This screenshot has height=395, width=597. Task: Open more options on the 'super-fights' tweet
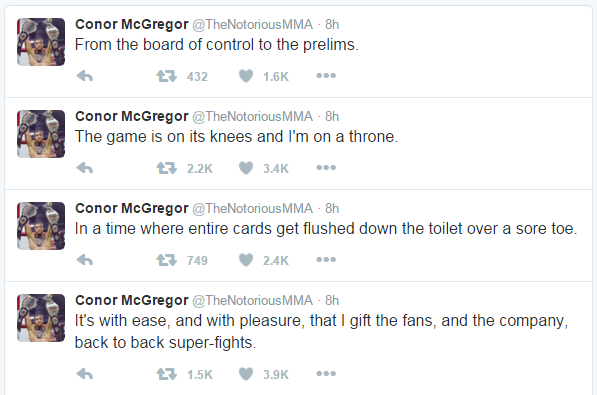coord(326,374)
